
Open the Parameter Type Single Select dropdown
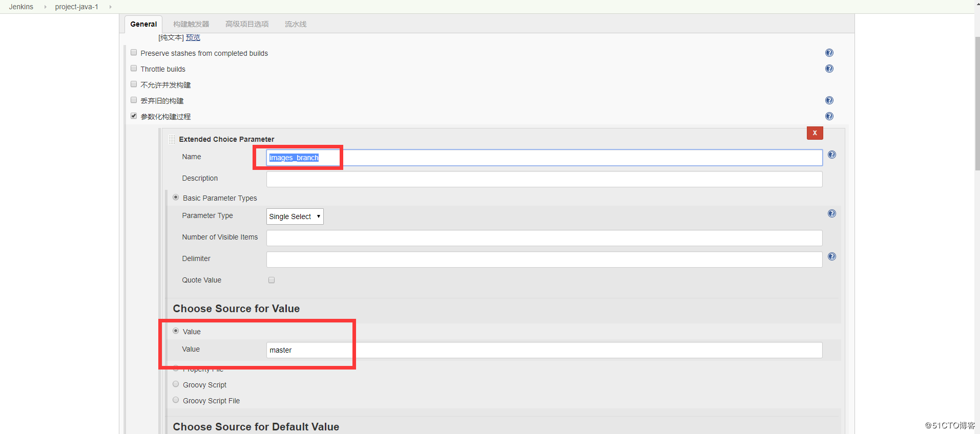(x=295, y=216)
